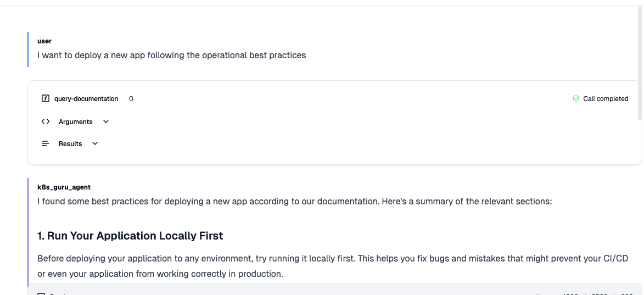Click the blue bar beside the user message
The width and height of the screenshot is (644, 295).
(x=28, y=49)
